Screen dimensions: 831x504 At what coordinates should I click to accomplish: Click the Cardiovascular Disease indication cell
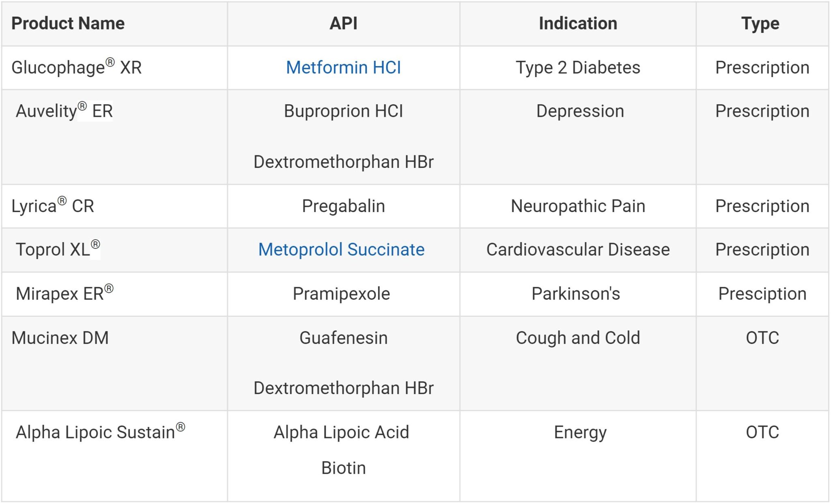click(578, 249)
